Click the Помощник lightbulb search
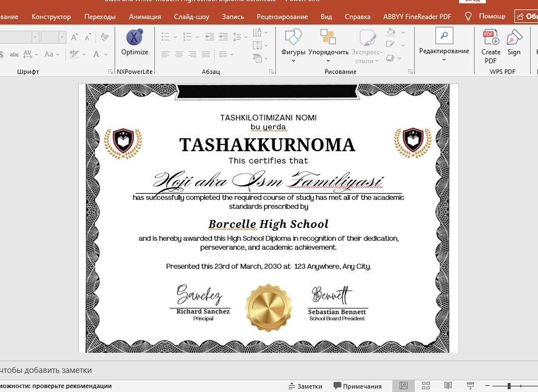 coord(485,16)
